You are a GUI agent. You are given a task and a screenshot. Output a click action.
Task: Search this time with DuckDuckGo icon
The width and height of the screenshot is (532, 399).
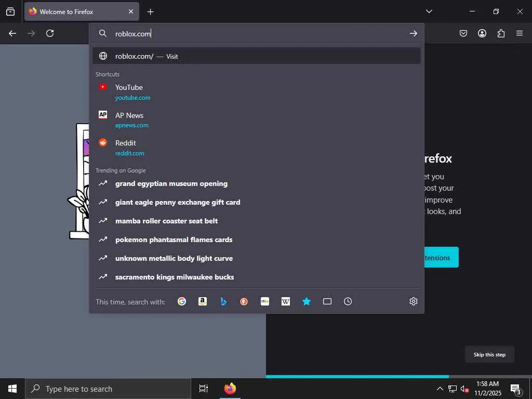pyautogui.click(x=244, y=301)
